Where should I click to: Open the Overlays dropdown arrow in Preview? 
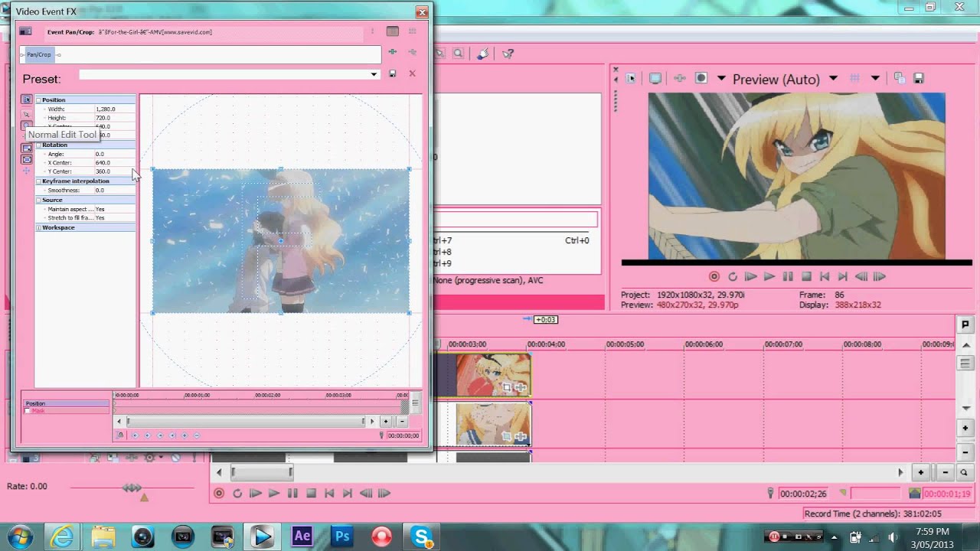[875, 78]
